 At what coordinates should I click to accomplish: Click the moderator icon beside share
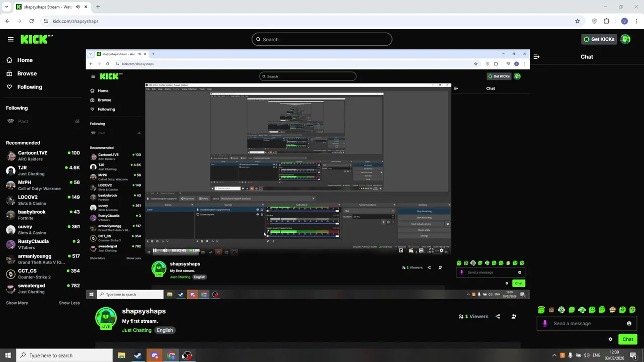click(514, 317)
